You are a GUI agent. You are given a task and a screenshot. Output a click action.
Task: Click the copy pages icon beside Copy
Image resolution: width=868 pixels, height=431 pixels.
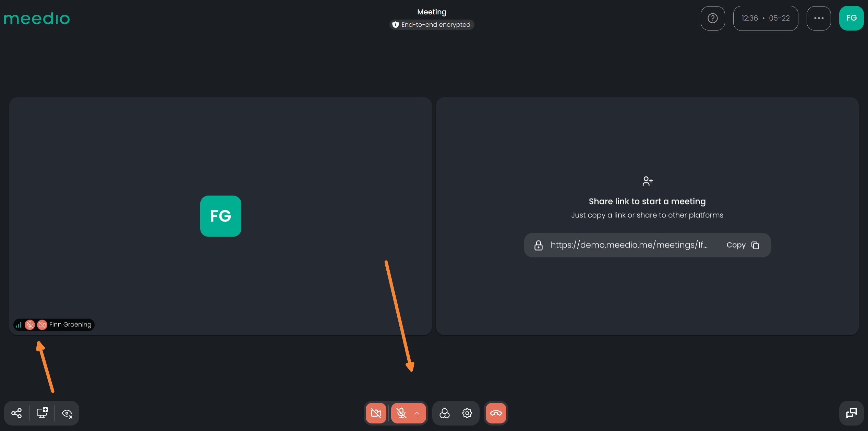coord(755,245)
